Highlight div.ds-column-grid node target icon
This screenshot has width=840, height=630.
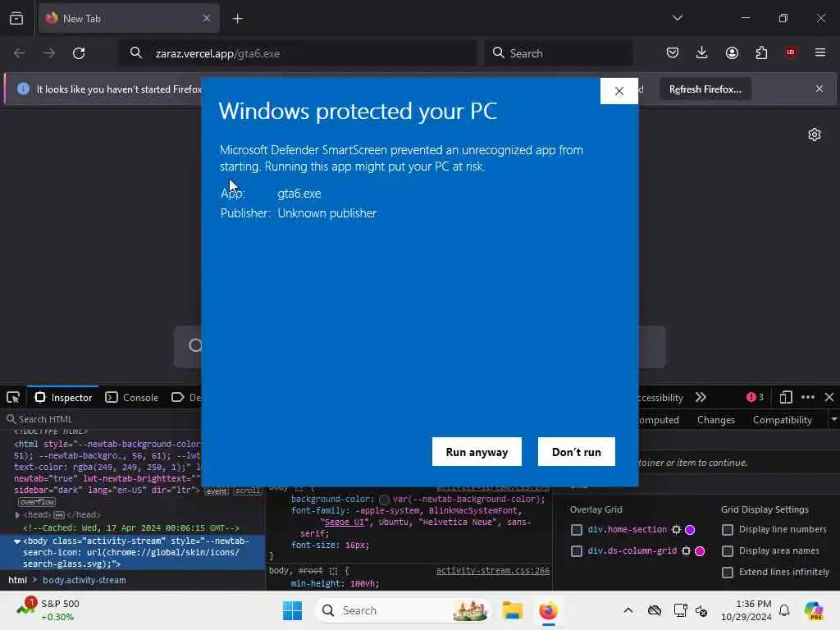pos(686,550)
